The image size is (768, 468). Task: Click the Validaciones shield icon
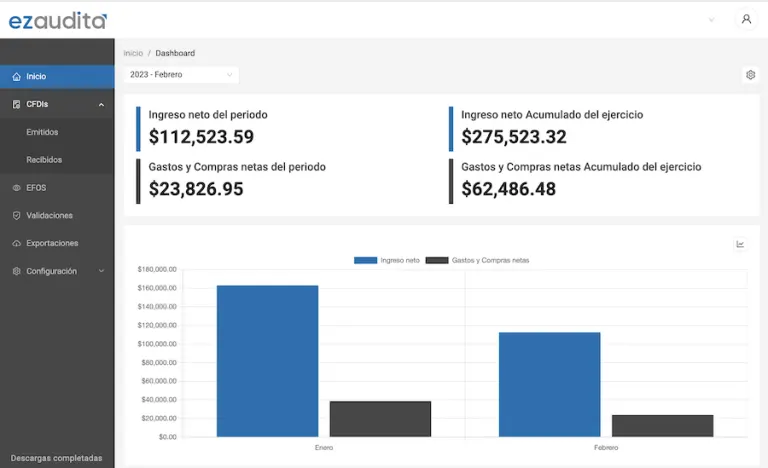pos(16,215)
